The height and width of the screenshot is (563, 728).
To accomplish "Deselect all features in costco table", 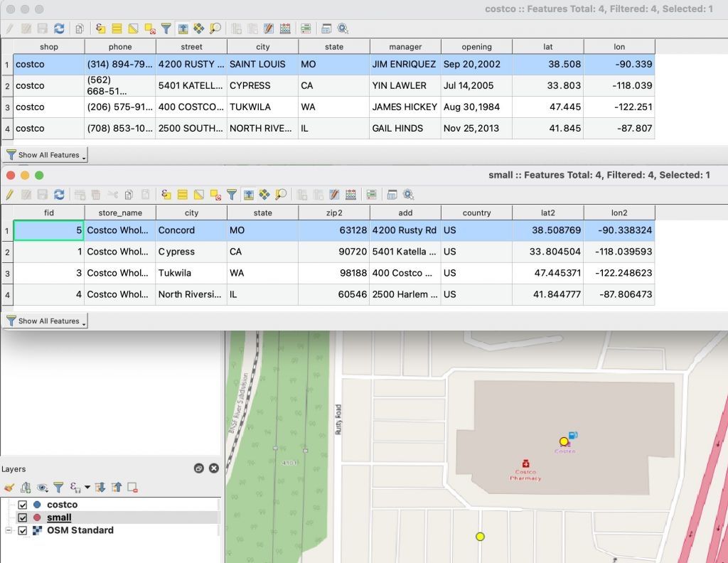I will pyautogui.click(x=150, y=28).
